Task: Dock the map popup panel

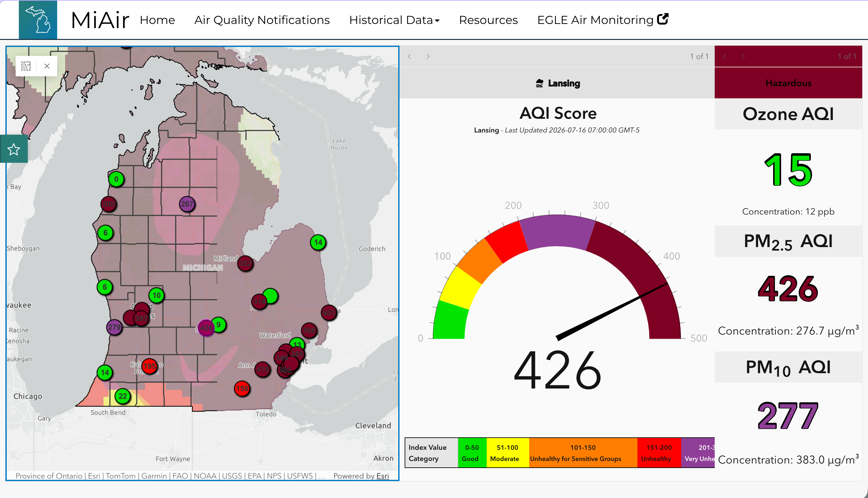Action: coord(26,66)
